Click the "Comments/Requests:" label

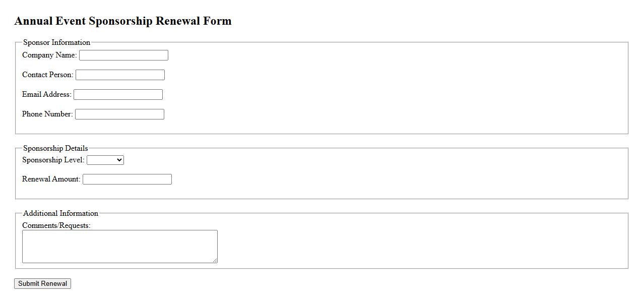[x=56, y=225]
